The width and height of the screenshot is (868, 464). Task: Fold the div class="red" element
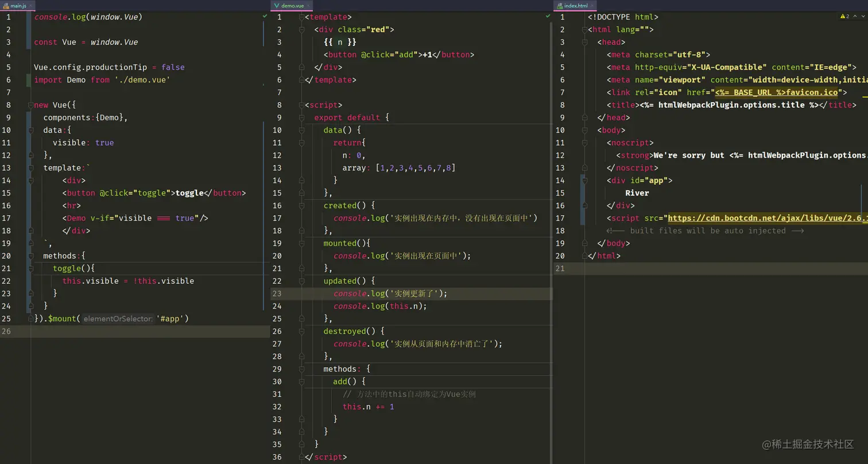click(301, 30)
